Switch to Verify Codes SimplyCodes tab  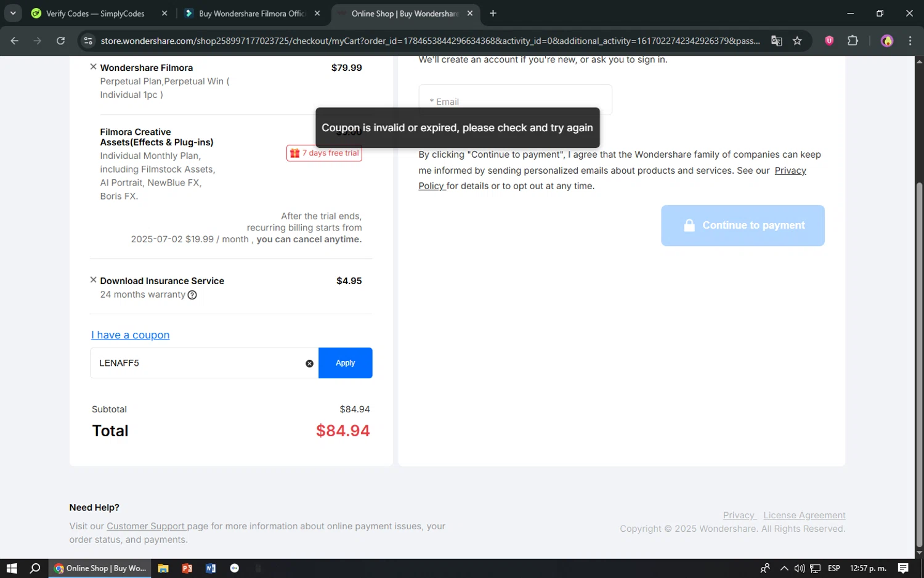95,14
